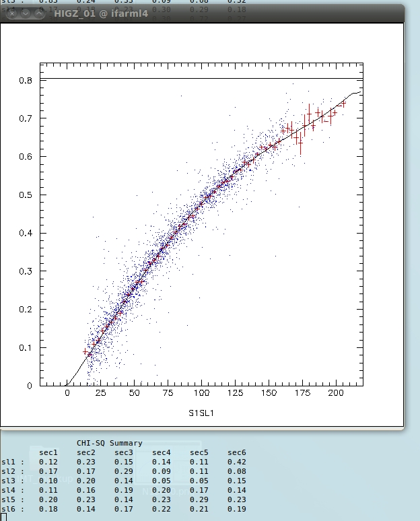Viewport: 420px width, 521px height.
Task: Maximize the HIGZ_01 graphics window
Action: (39, 13)
